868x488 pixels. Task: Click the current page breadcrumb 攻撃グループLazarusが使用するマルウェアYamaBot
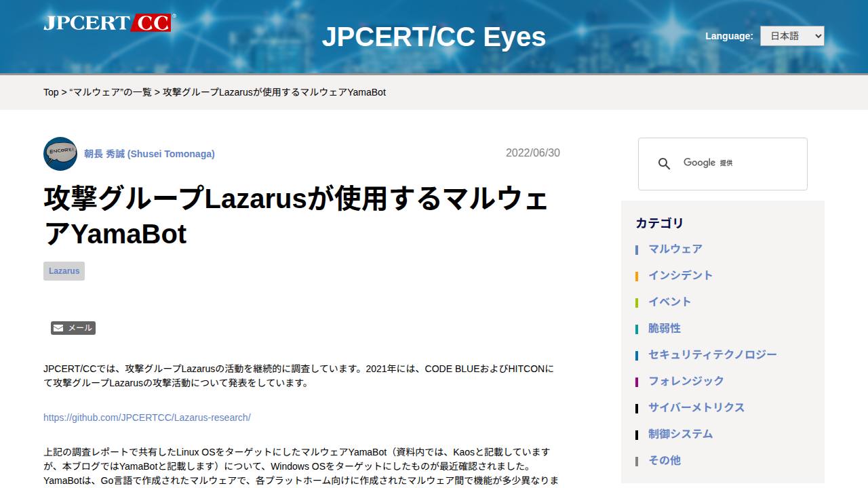click(274, 92)
